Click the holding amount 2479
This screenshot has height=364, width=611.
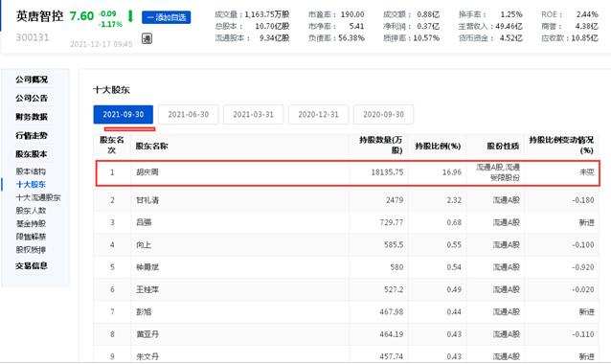click(x=395, y=200)
